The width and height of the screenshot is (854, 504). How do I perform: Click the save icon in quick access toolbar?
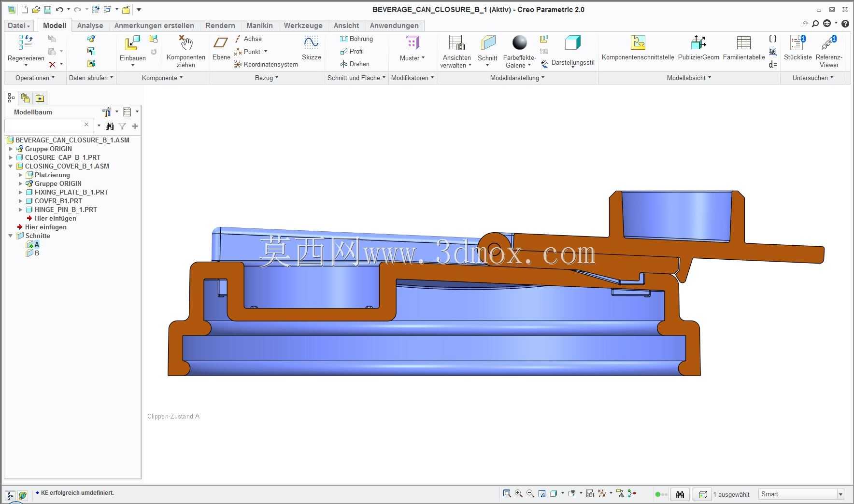[47, 10]
